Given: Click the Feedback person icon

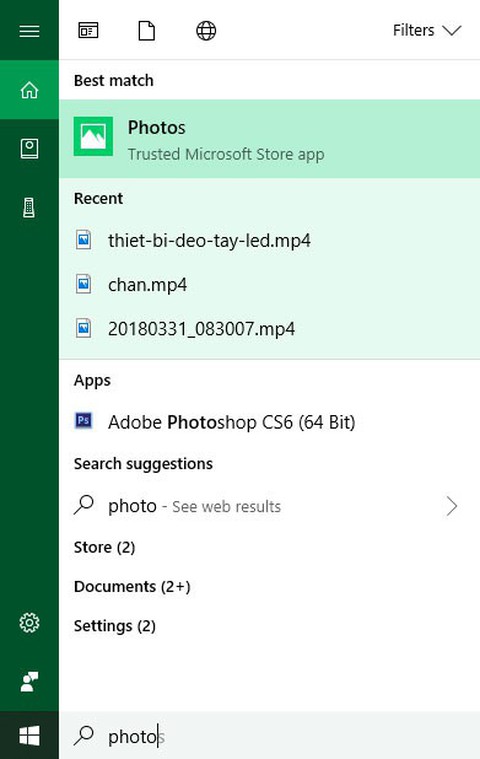Looking at the screenshot, I should pyautogui.click(x=29, y=682).
